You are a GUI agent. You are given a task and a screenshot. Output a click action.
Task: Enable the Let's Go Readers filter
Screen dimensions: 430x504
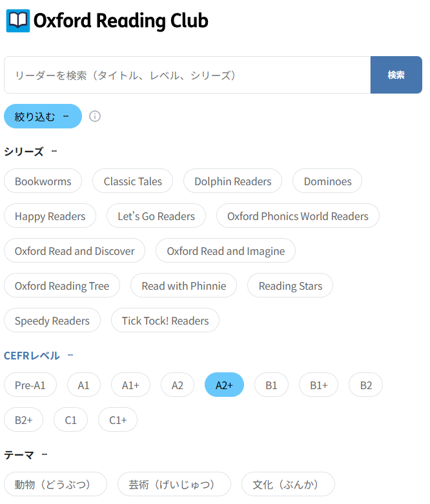(x=156, y=216)
